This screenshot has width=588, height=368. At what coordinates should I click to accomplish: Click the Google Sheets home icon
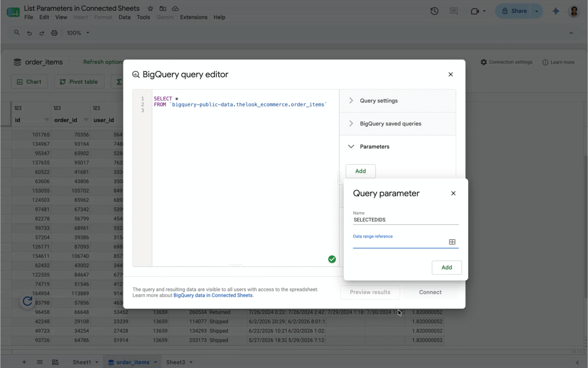pyautogui.click(x=13, y=12)
